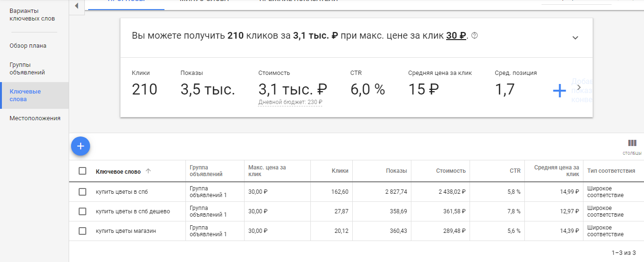Tick the checkbox for 'купить цветы магазин'
Screen dimensions: 644x262
point(82,231)
